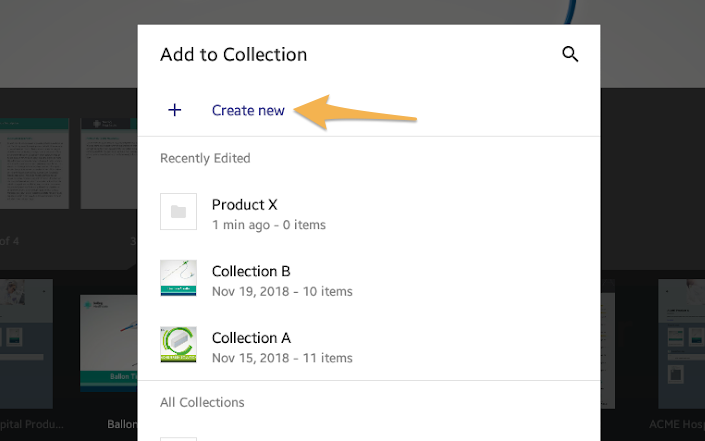Screen dimensions: 705x441
Task: Click the 'Nov 19, 2018 - 10 items' subtitle
Action: pos(281,292)
